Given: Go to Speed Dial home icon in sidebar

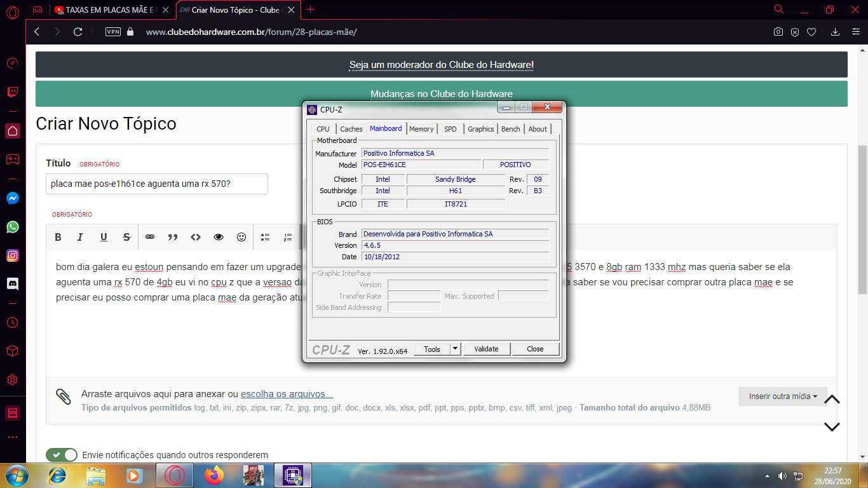Looking at the screenshot, I should (x=13, y=131).
